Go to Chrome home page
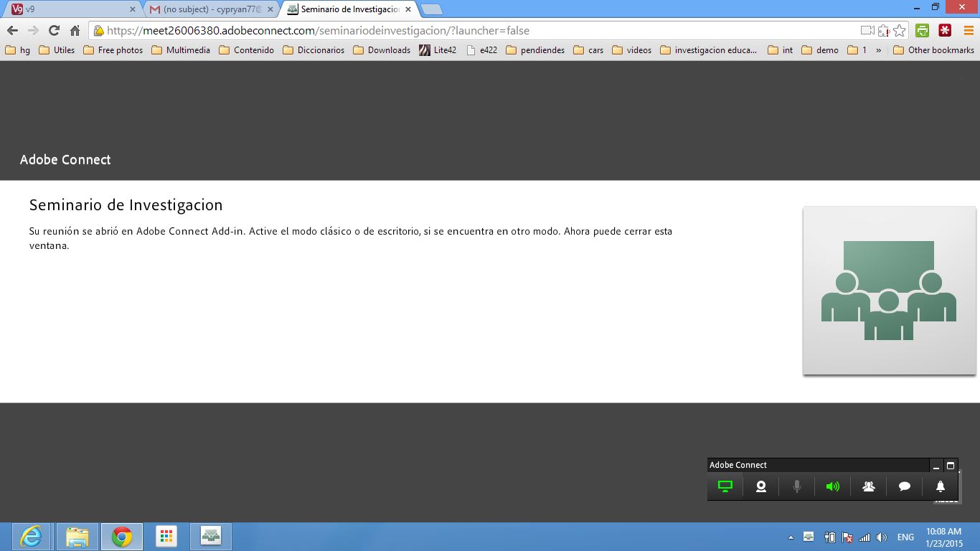Viewport: 980px width, 551px height. [x=75, y=30]
